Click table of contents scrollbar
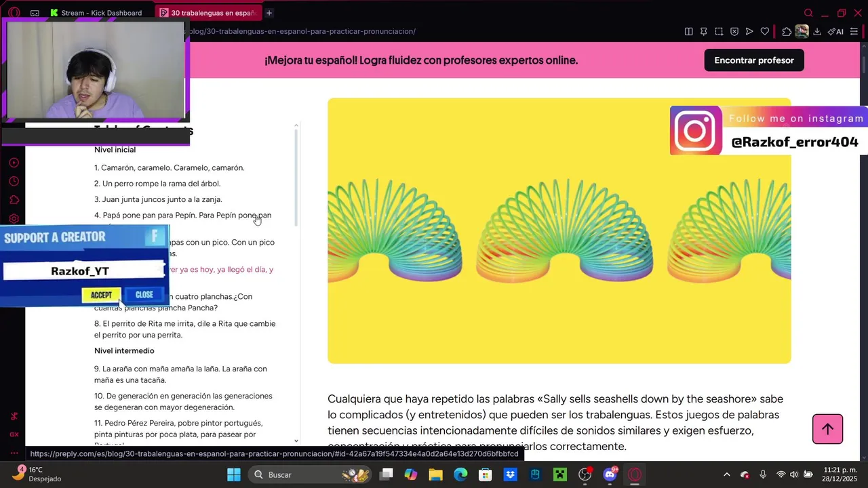This screenshot has width=868, height=488. click(296, 176)
